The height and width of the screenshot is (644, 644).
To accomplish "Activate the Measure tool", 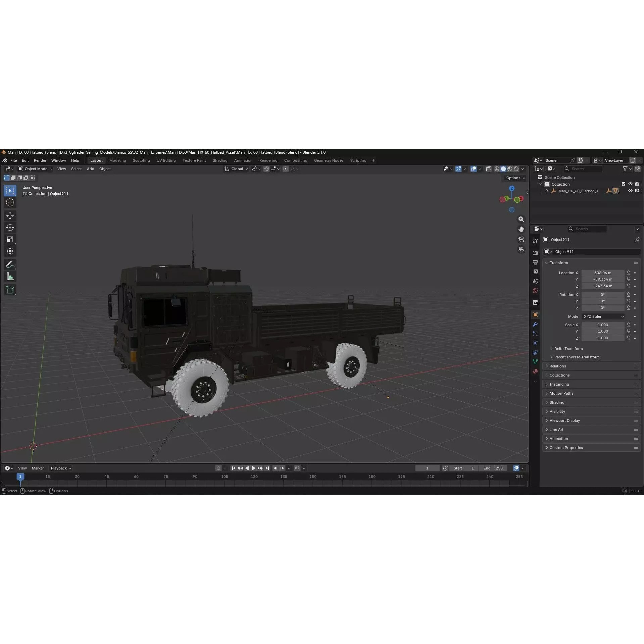I will [10, 276].
